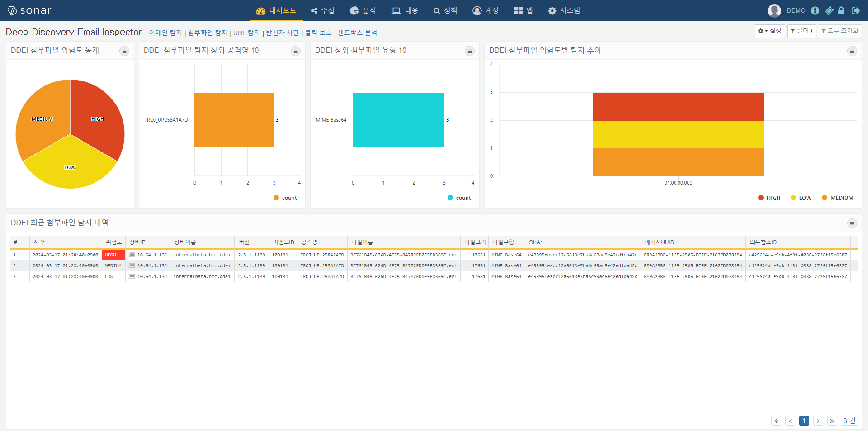Go to last page of results
The image size is (868, 431).
point(832,421)
